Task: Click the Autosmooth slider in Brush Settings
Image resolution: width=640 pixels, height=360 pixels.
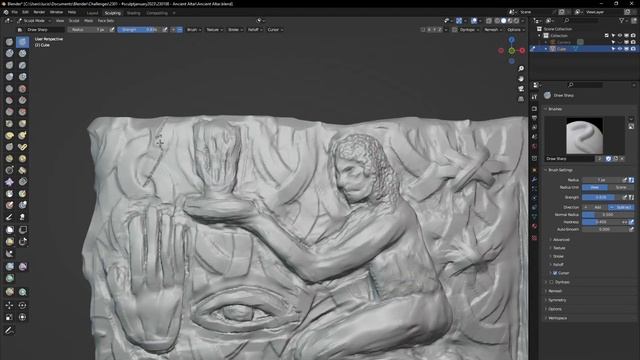Action: click(x=605, y=229)
